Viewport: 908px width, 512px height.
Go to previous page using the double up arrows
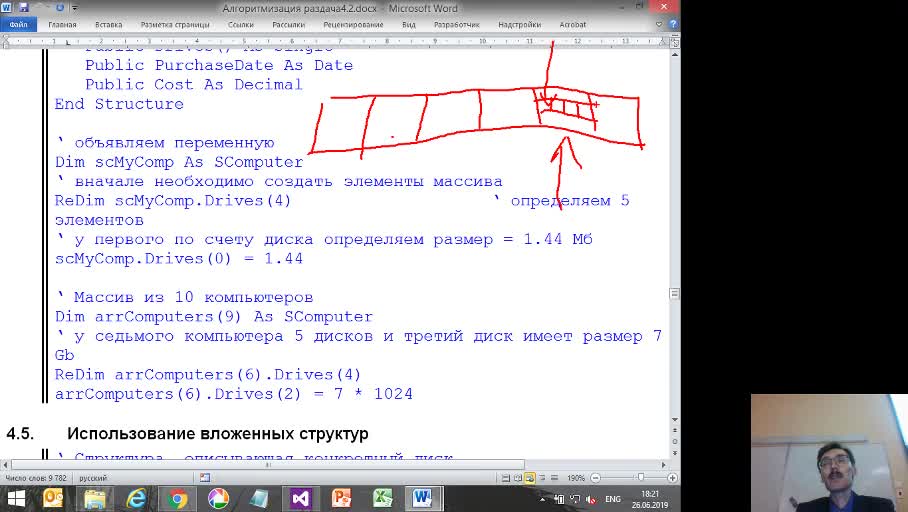[675, 430]
